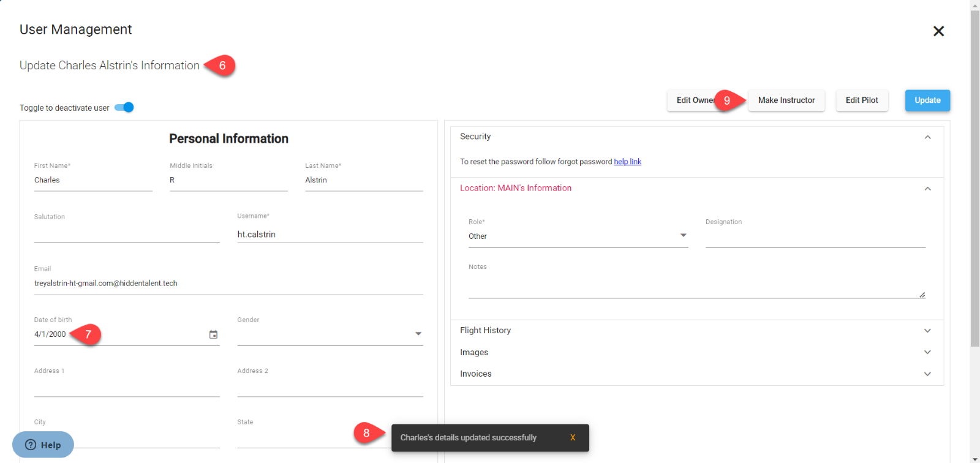The image size is (980, 463).
Task: Toggle the deactivate user switch
Action: [124, 108]
